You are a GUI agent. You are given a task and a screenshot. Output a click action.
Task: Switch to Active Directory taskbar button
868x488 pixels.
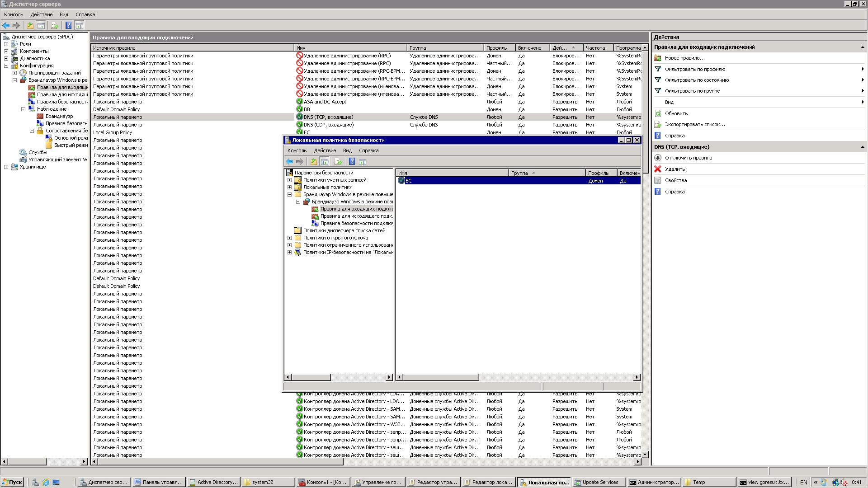click(213, 482)
